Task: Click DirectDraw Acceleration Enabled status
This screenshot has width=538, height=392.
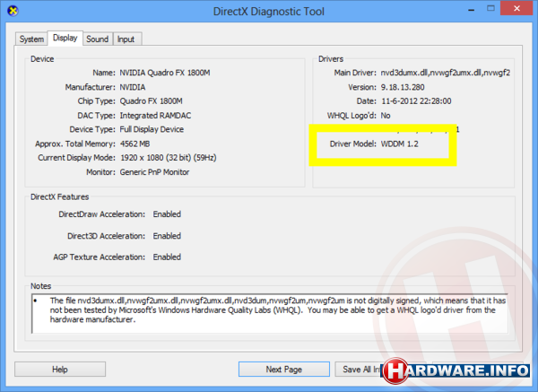Action: click(x=167, y=214)
